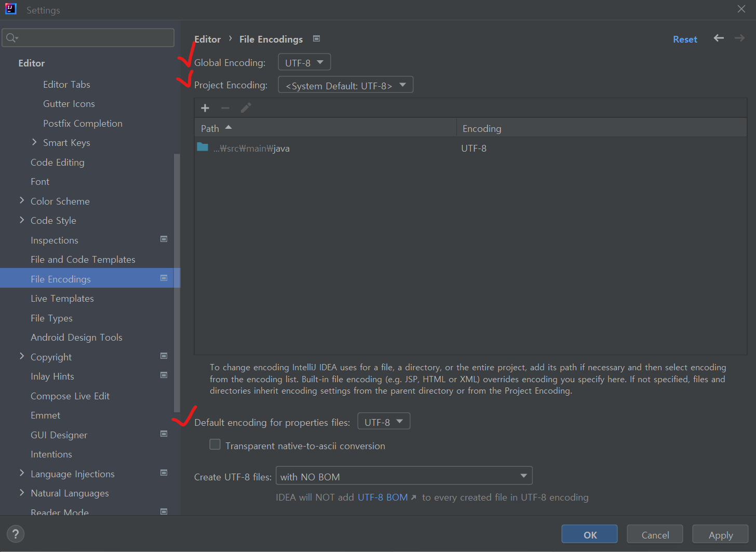Image resolution: width=756 pixels, height=552 pixels.
Task: Click project-level icon on Language Injections row
Action: point(164,473)
